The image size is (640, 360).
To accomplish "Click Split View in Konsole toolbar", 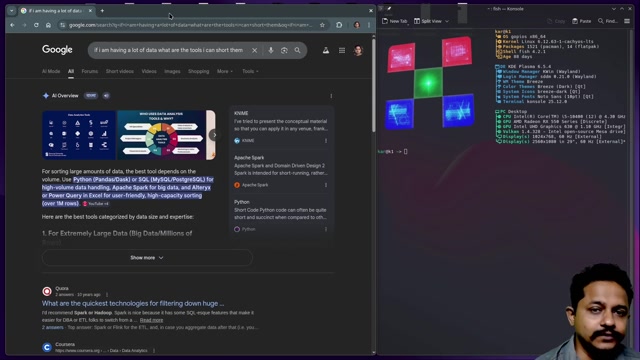I will pyautogui.click(x=428, y=21).
